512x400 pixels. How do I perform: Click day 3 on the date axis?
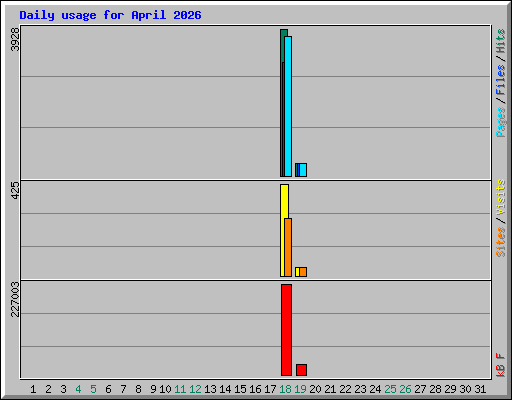click(63, 389)
